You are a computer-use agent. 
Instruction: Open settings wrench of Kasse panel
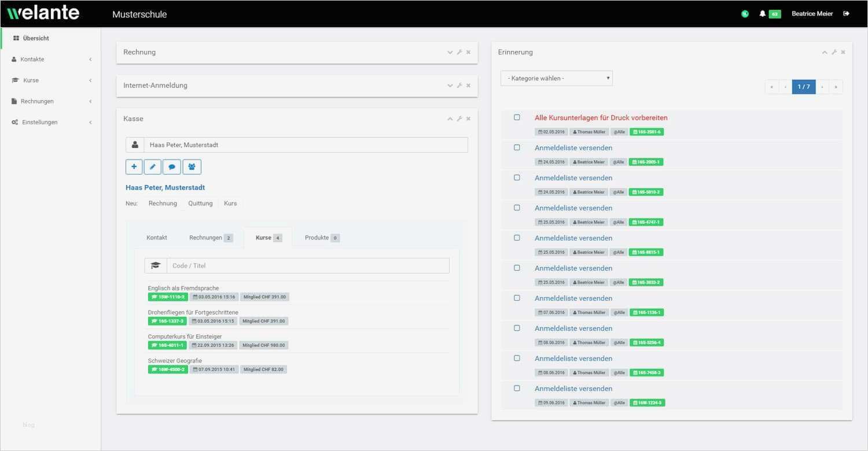(x=459, y=119)
